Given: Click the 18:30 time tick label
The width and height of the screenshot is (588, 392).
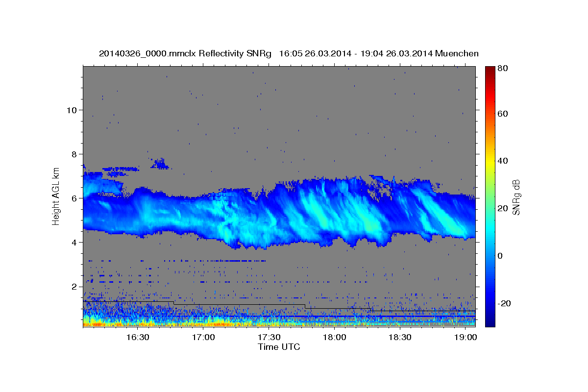Looking at the screenshot, I should pyautogui.click(x=400, y=337).
